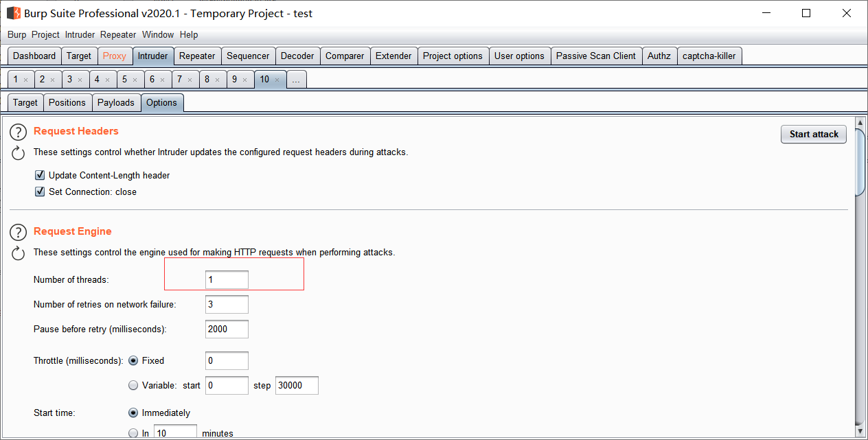The height and width of the screenshot is (440, 868).
Task: Select start In minutes radio option
Action: [x=133, y=433]
